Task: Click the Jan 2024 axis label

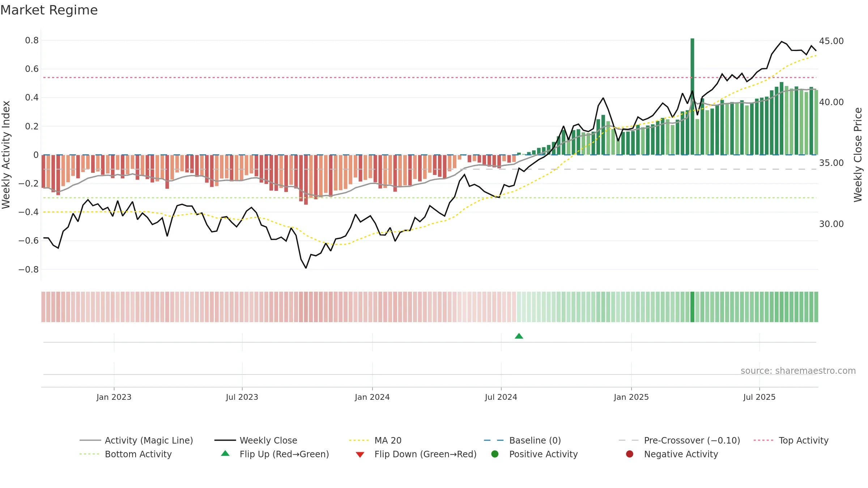Action: (x=372, y=397)
